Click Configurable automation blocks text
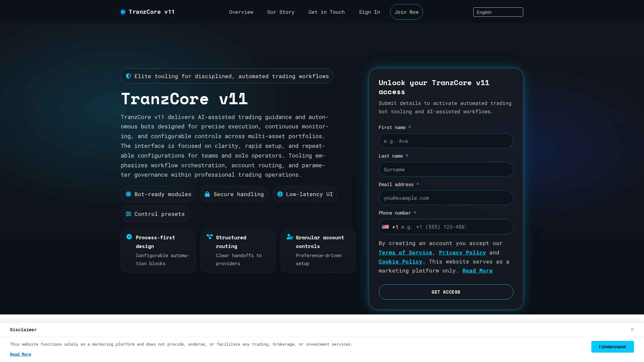644x362 pixels. [163, 259]
